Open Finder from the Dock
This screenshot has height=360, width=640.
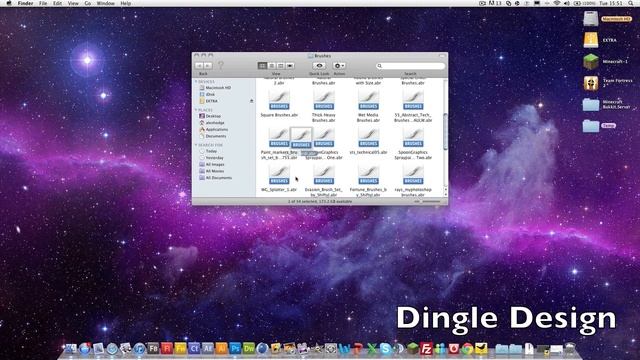point(71,349)
